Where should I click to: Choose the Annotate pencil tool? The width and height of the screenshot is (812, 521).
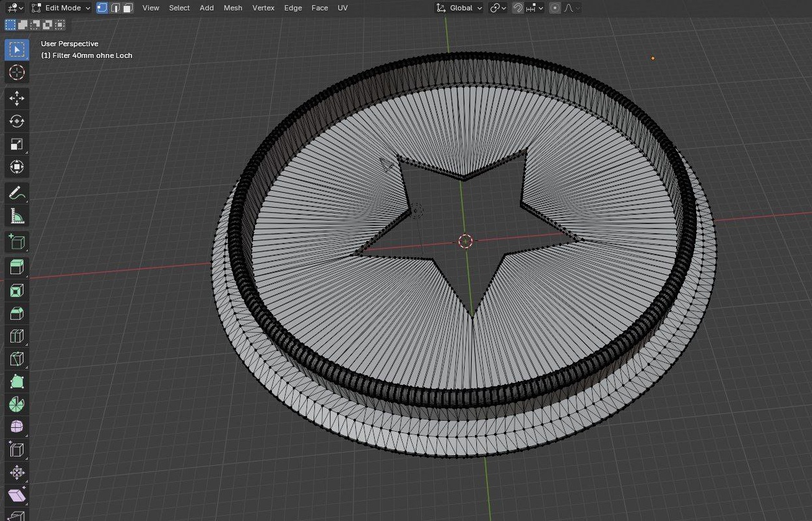coord(17,193)
